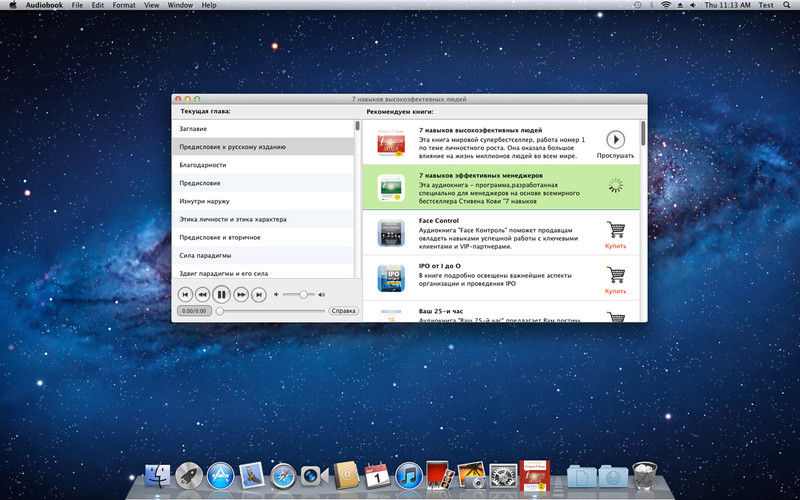This screenshot has width=800, height=500.
Task: Open help with the Справка button
Action: tap(343, 311)
